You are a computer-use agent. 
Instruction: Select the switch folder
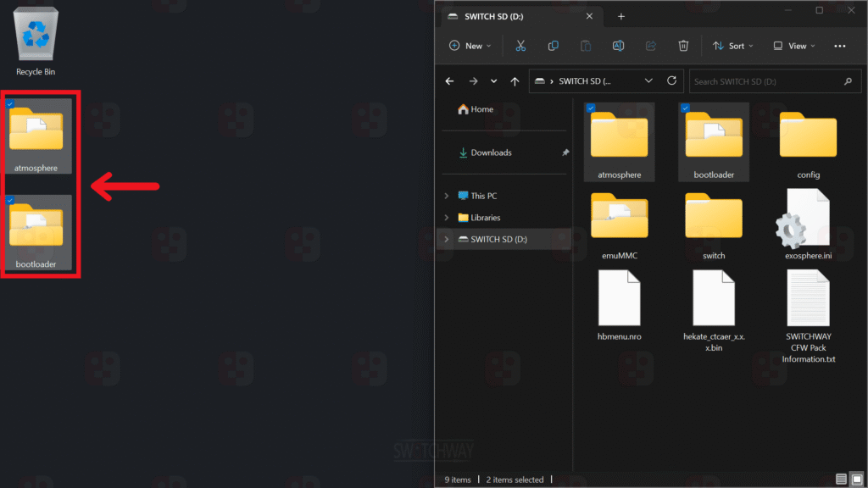click(714, 225)
